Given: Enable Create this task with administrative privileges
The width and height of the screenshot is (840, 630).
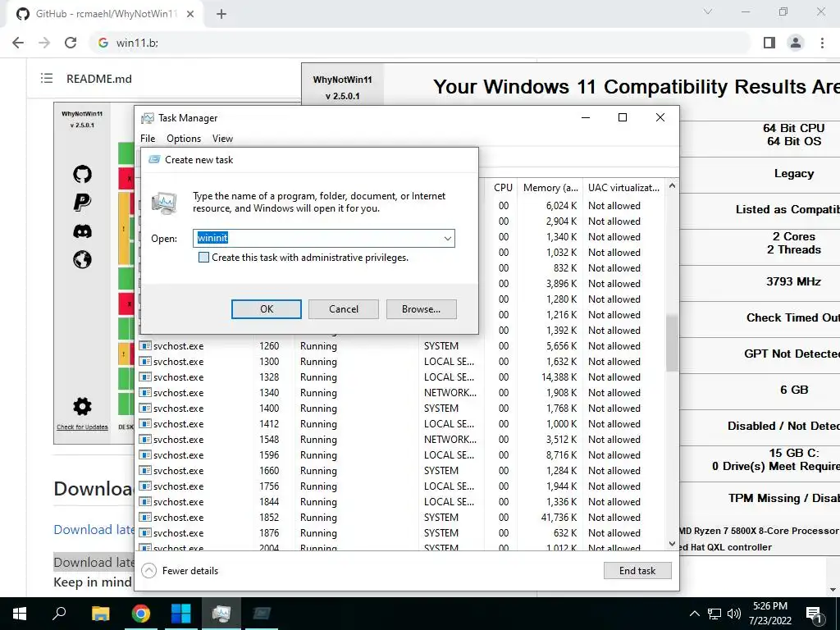Looking at the screenshot, I should pos(203,257).
